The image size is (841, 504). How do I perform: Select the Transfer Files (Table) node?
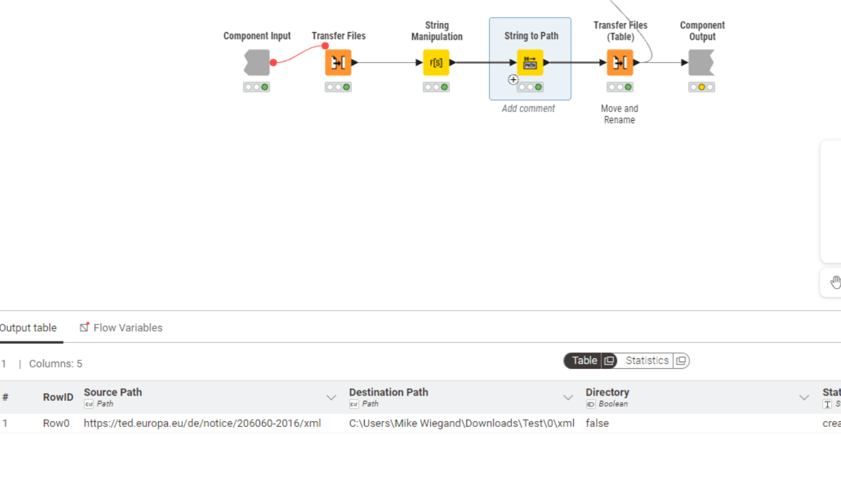point(619,63)
